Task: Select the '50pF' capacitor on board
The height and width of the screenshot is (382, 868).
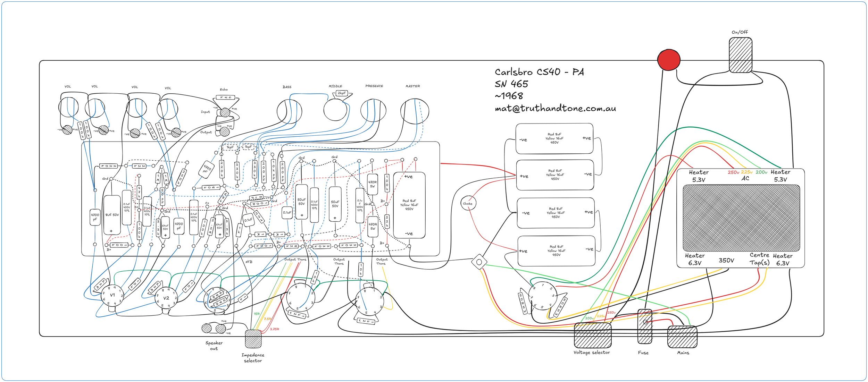Action: coord(162,196)
